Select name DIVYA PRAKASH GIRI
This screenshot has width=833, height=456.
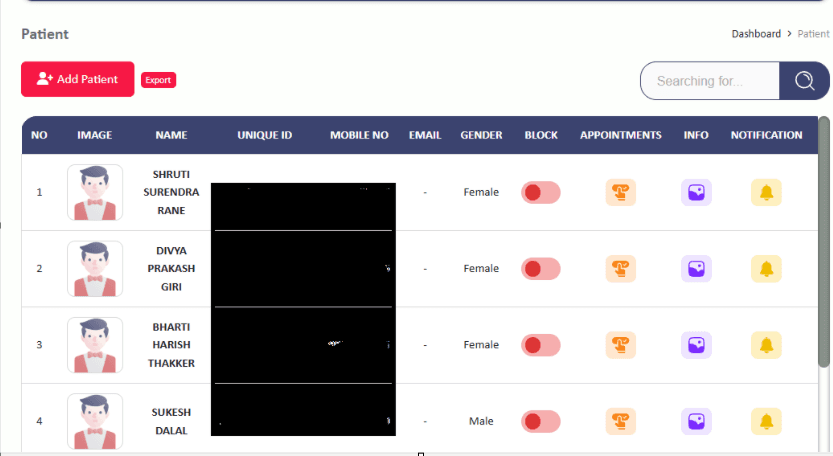(x=171, y=269)
